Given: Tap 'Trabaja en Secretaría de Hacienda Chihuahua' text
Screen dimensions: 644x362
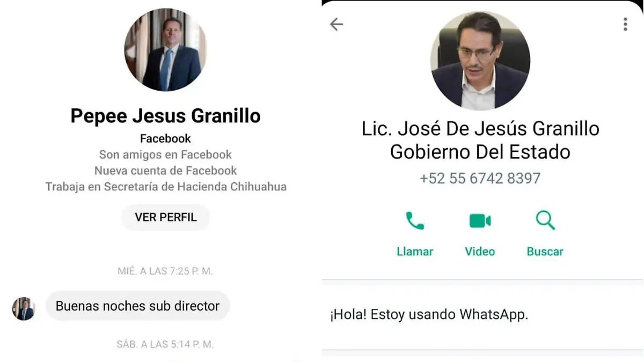Looking at the screenshot, I should pos(166,187).
